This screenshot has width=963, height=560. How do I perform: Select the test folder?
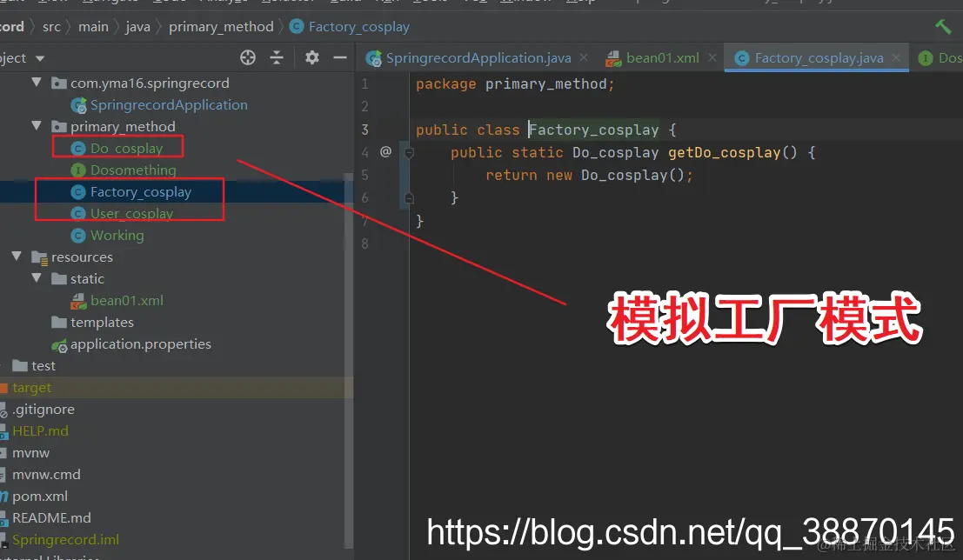(43, 365)
